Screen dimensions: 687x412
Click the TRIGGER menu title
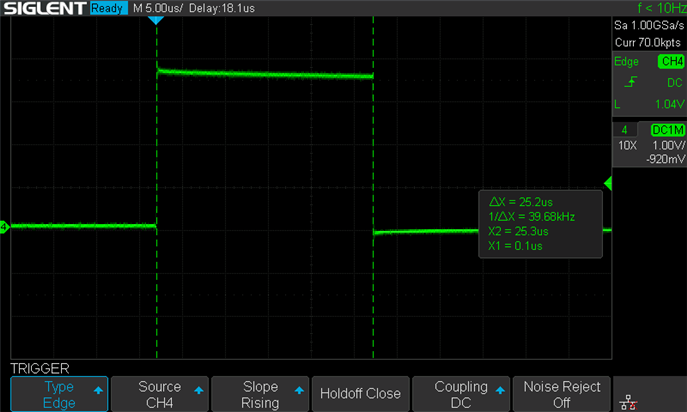[39, 368]
